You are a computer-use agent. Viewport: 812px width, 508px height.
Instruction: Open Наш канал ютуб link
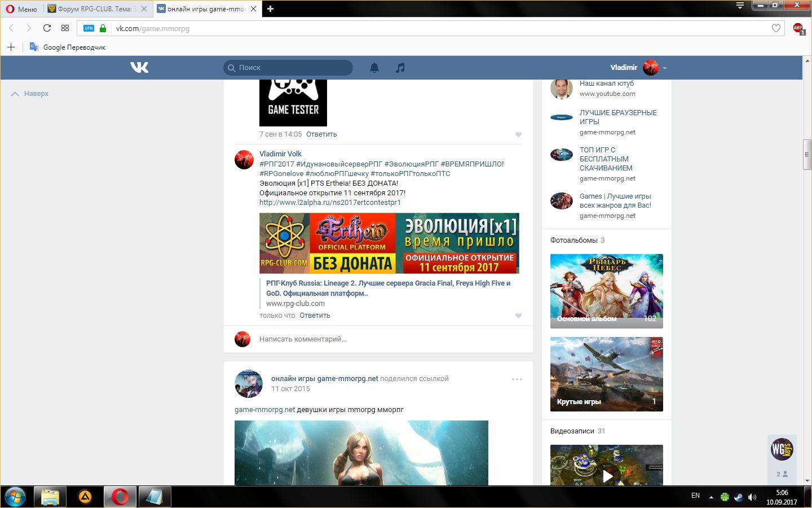click(607, 84)
